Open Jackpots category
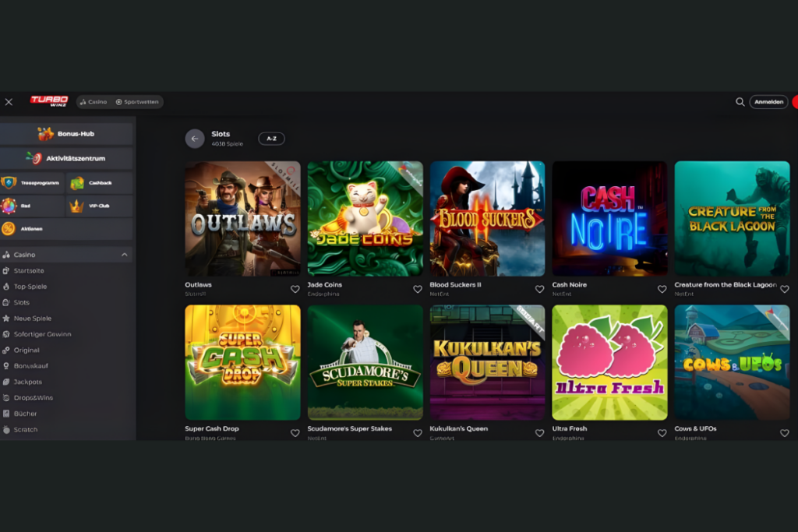The width and height of the screenshot is (798, 532). pyautogui.click(x=27, y=382)
